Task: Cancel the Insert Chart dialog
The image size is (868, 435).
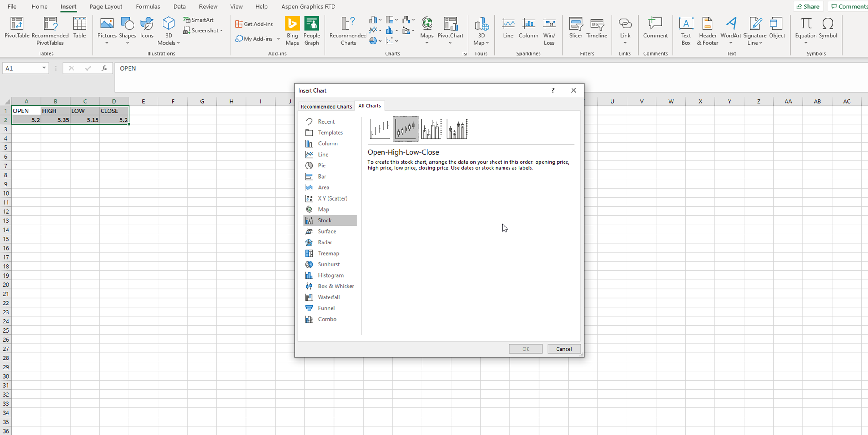Action: pos(563,349)
